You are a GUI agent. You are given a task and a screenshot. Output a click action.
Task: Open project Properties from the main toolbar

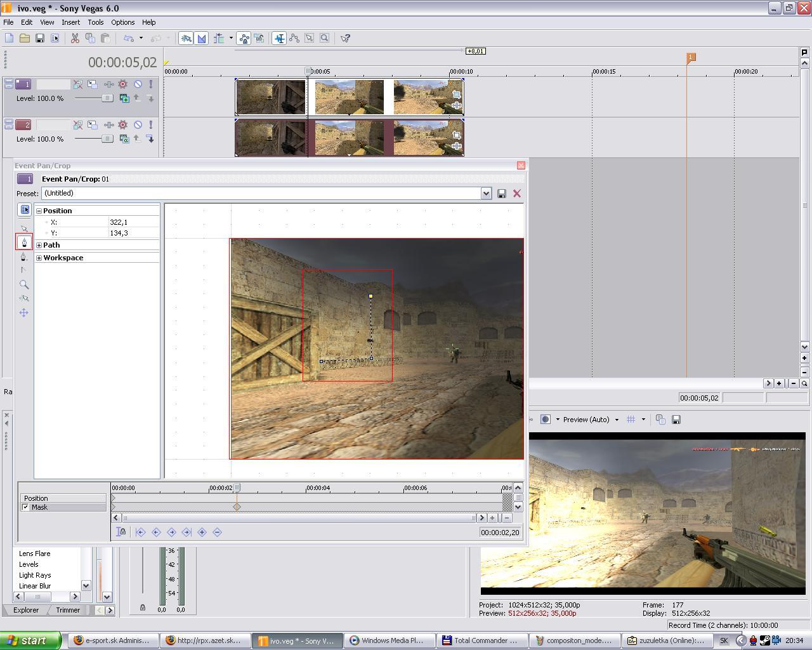coord(55,38)
